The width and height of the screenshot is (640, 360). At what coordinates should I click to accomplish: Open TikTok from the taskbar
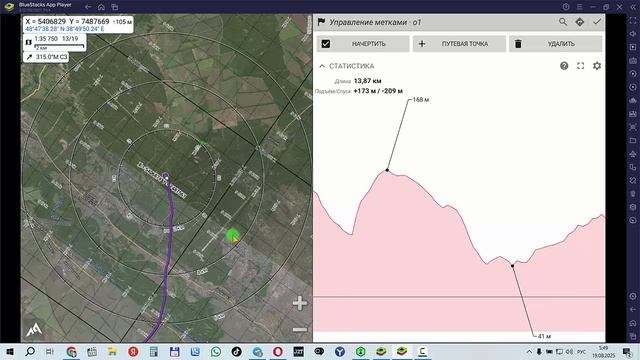pos(237,351)
